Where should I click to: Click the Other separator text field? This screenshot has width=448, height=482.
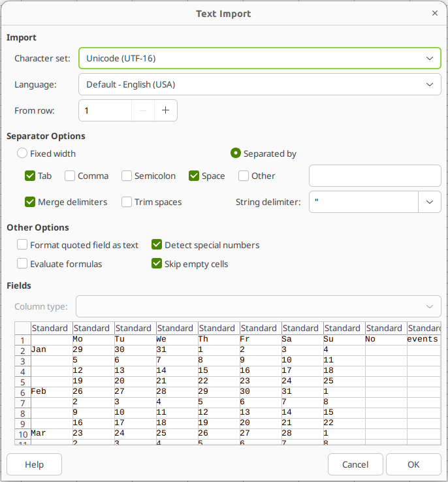point(375,176)
